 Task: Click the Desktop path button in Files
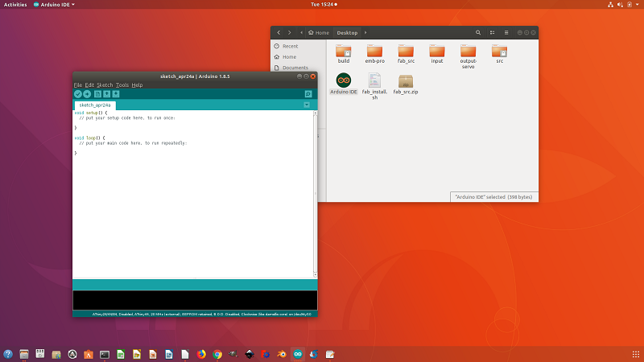click(347, 32)
